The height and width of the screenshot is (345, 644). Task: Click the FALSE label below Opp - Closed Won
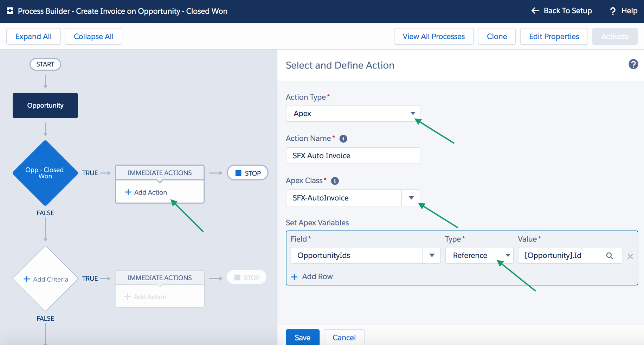(x=45, y=213)
